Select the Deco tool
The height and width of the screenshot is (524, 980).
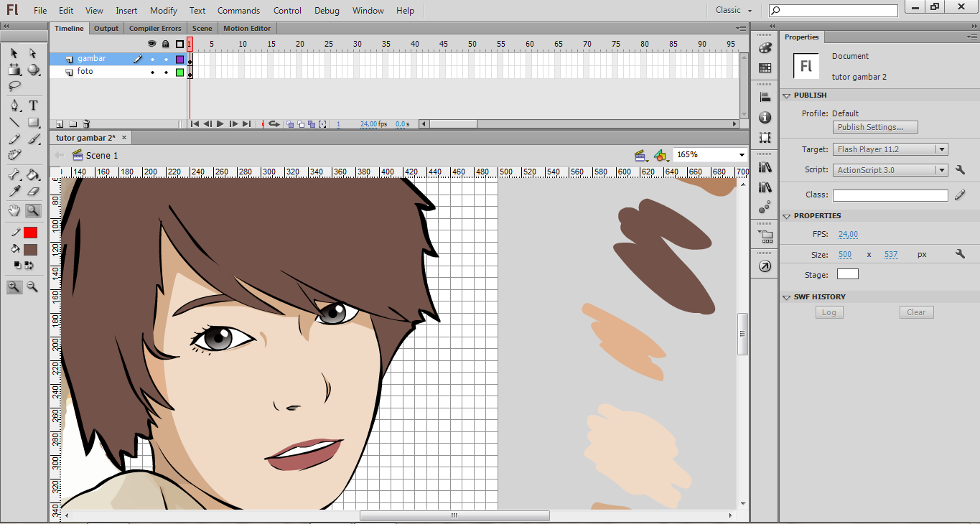pos(14,155)
